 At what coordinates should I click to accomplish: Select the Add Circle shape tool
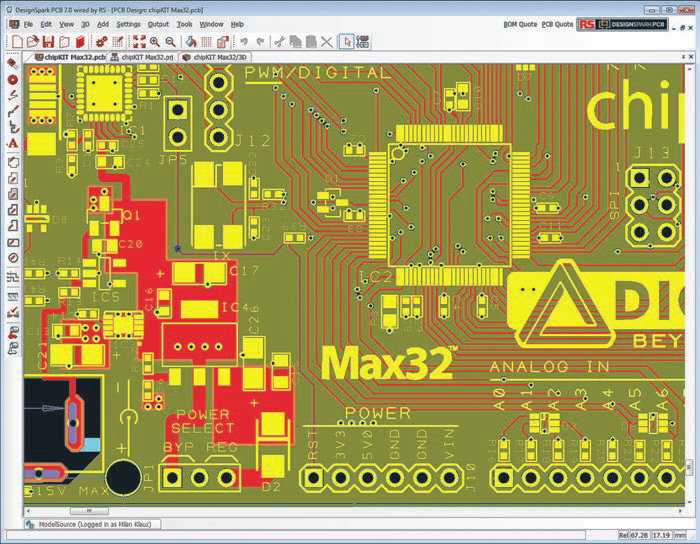click(x=12, y=258)
